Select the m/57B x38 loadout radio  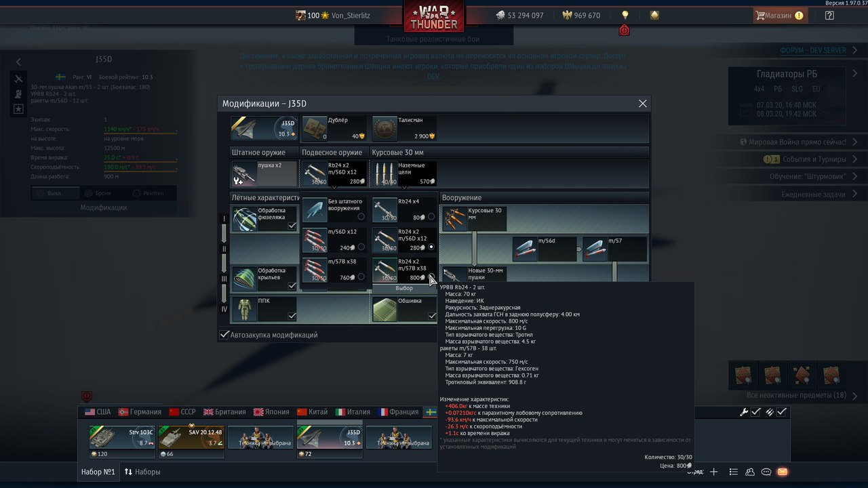click(x=361, y=277)
